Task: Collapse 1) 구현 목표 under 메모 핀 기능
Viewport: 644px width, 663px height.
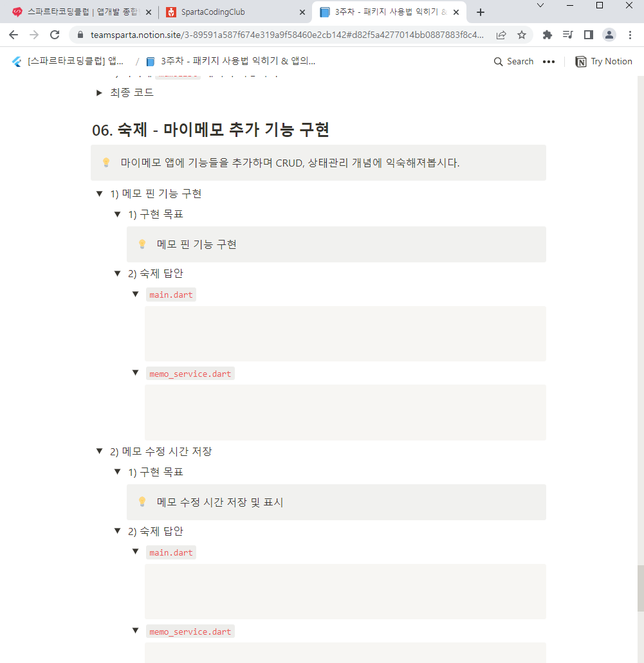Action: tap(118, 214)
